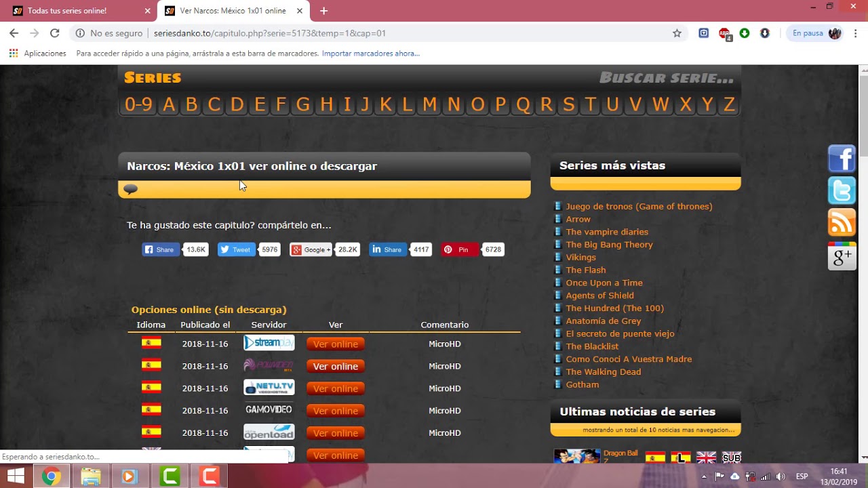Click the Pinterest Pin button
The image size is (868, 488).
460,249
